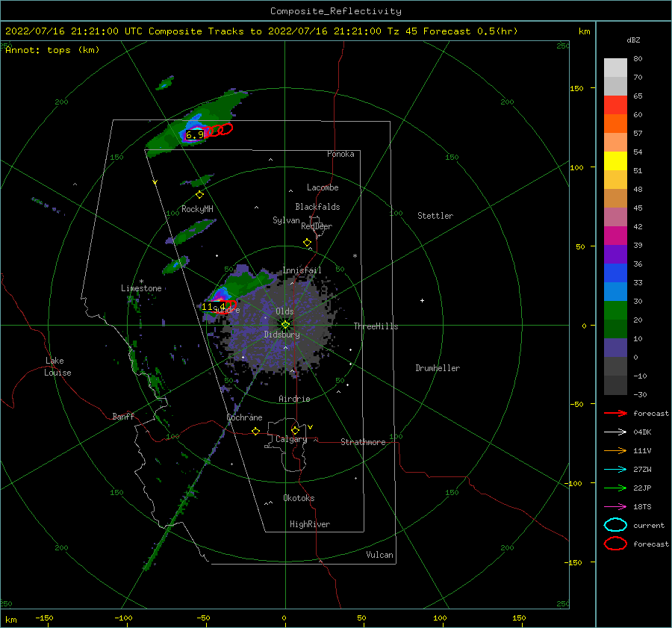
Task: Click the Banff label
Action: point(123,416)
